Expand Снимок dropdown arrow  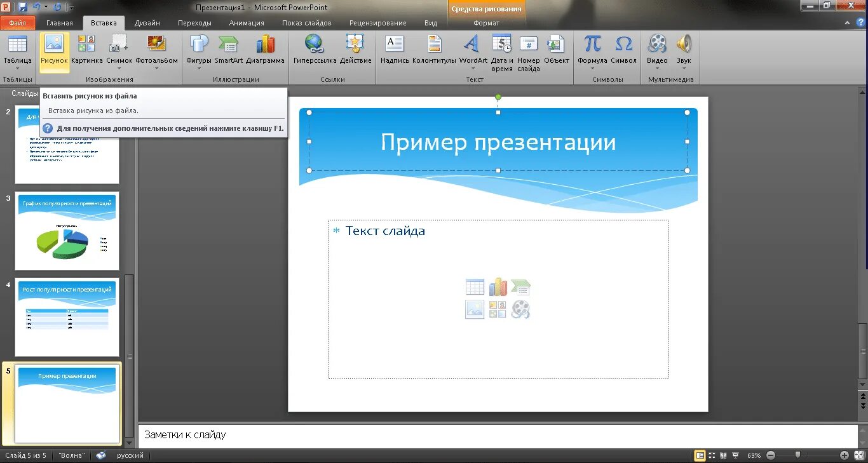pyautogui.click(x=119, y=69)
